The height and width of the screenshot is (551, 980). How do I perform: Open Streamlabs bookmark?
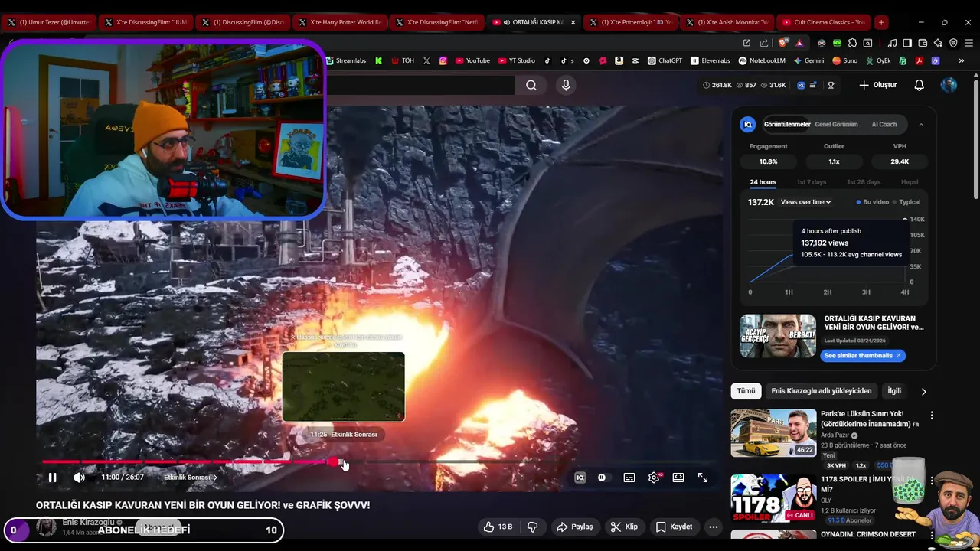[x=345, y=60]
